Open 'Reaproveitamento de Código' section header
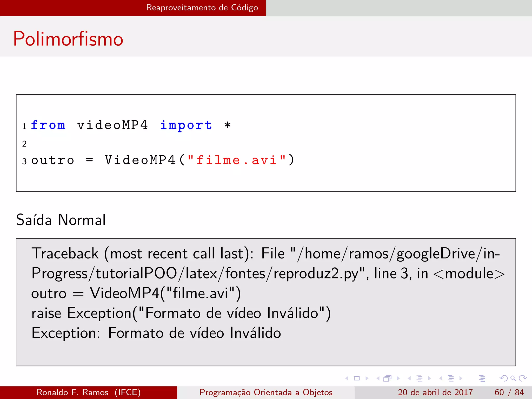 [x=202, y=8]
